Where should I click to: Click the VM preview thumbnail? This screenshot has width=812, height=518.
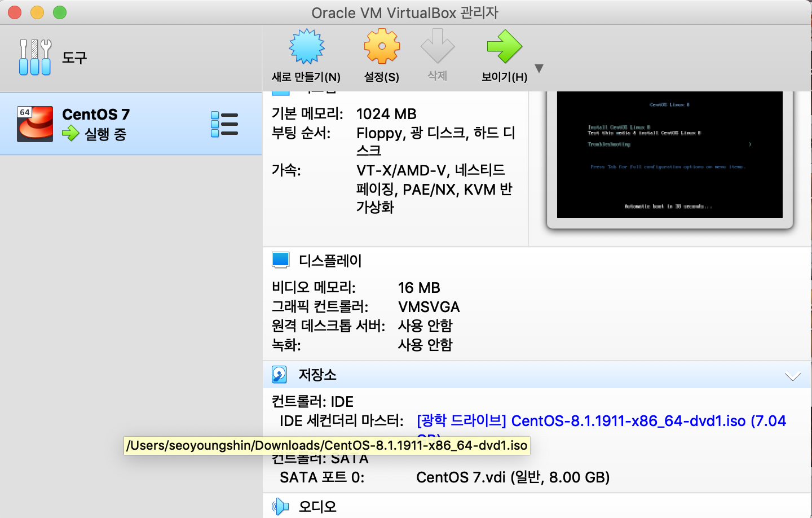[670, 155]
